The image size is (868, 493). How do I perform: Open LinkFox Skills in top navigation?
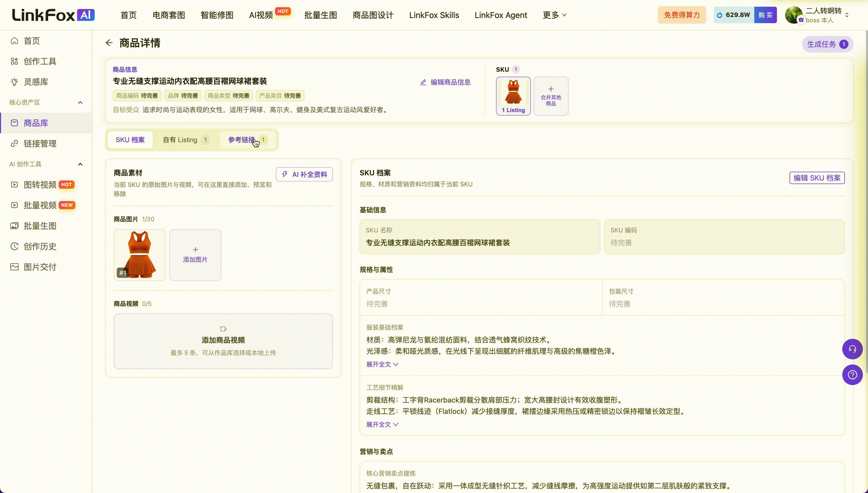[434, 15]
